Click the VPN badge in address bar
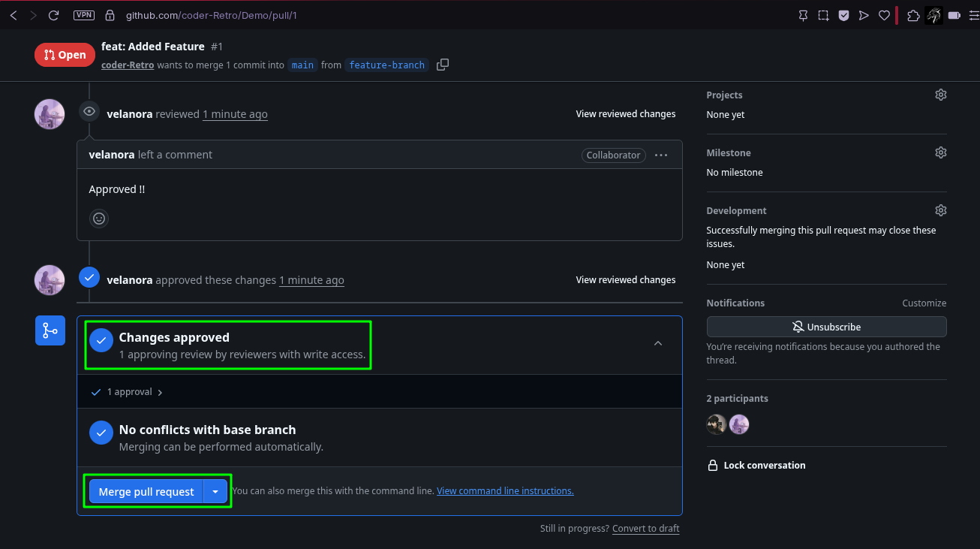This screenshot has height=549, width=980. pyautogui.click(x=84, y=15)
